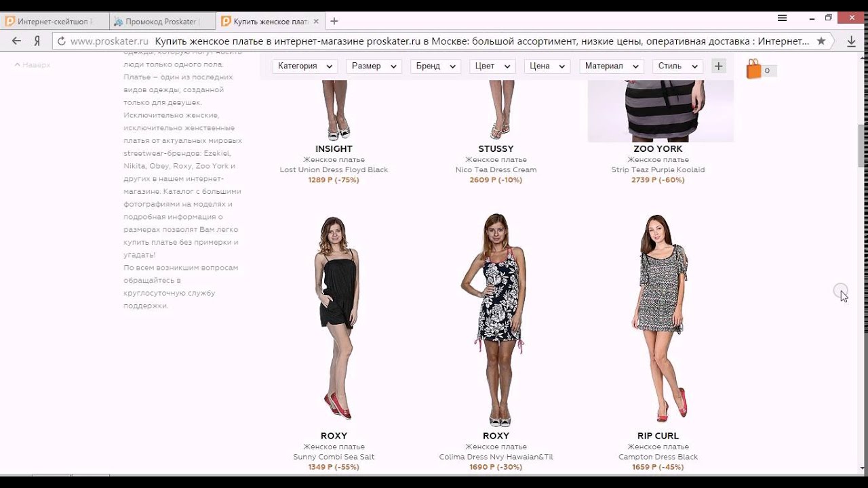868x488 pixels.
Task: Open 'Campton Dress Black' product link
Action: point(658,457)
